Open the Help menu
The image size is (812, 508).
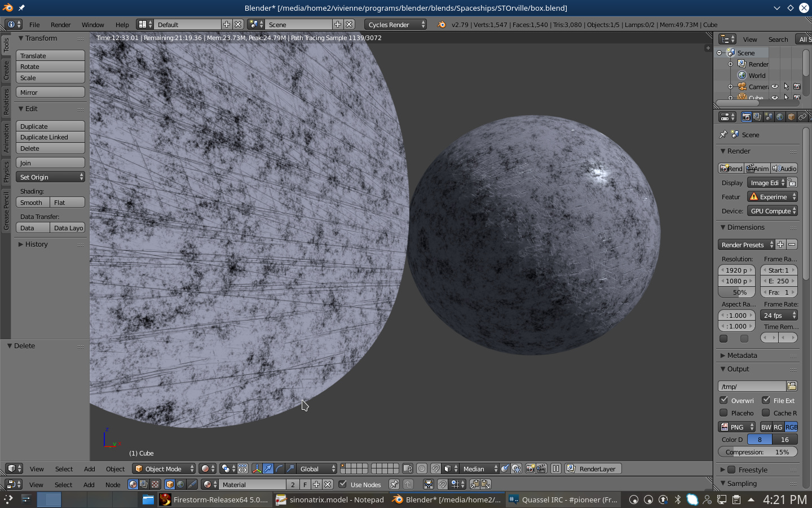pyautogui.click(x=122, y=24)
